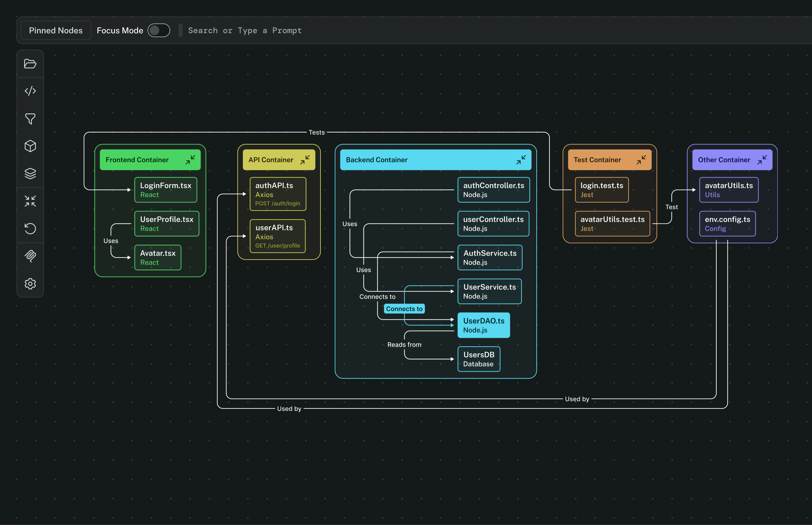Click the Tests edge label

point(317,132)
